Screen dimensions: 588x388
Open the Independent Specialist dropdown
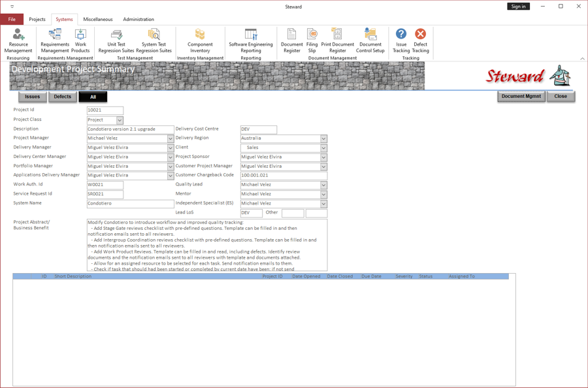(x=323, y=204)
